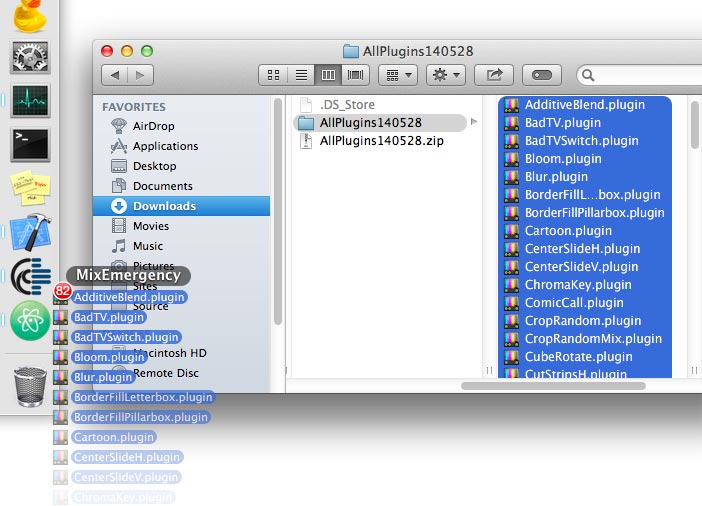Image resolution: width=702 pixels, height=506 pixels.
Task: Select CropRandomMix.plugin in the Finder column
Action: click(585, 339)
